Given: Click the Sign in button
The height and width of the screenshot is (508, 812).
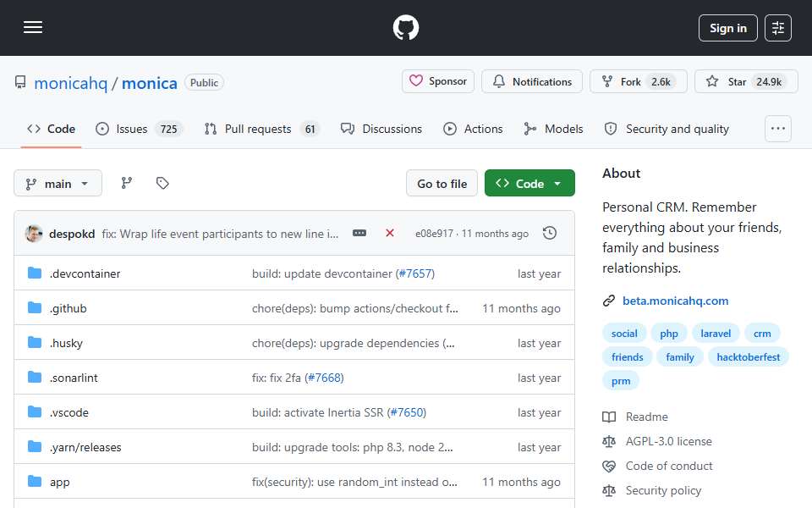Looking at the screenshot, I should point(727,28).
